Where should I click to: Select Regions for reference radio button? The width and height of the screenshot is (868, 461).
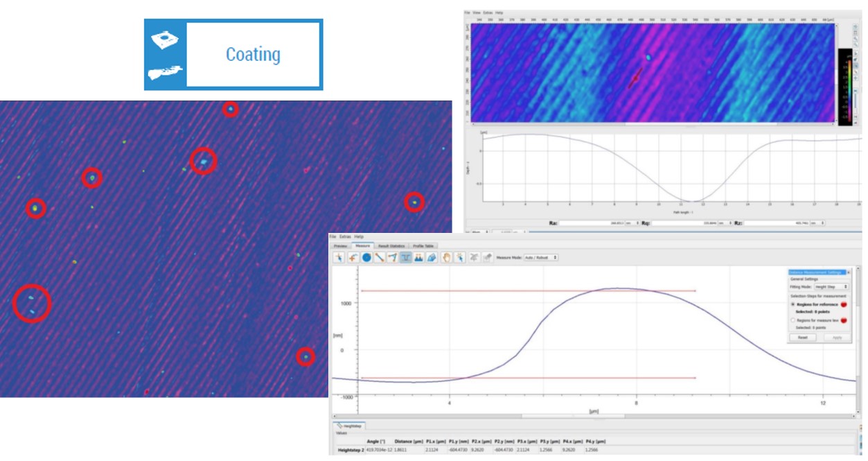pyautogui.click(x=793, y=304)
